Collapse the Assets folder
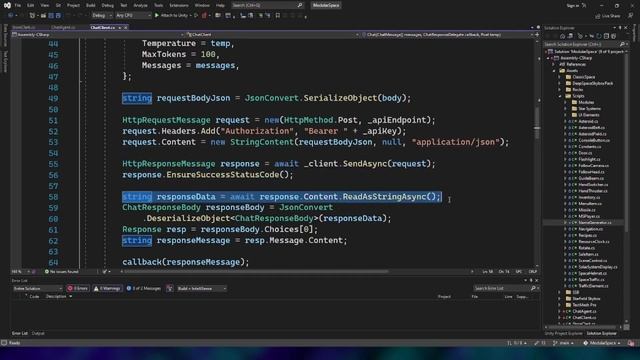 point(554,71)
